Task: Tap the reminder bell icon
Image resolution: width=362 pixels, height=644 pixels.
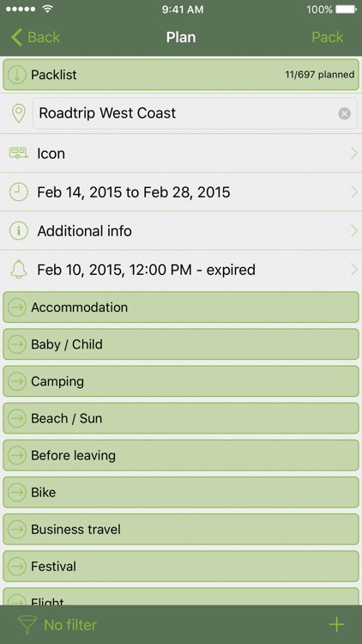Action: click(x=19, y=270)
